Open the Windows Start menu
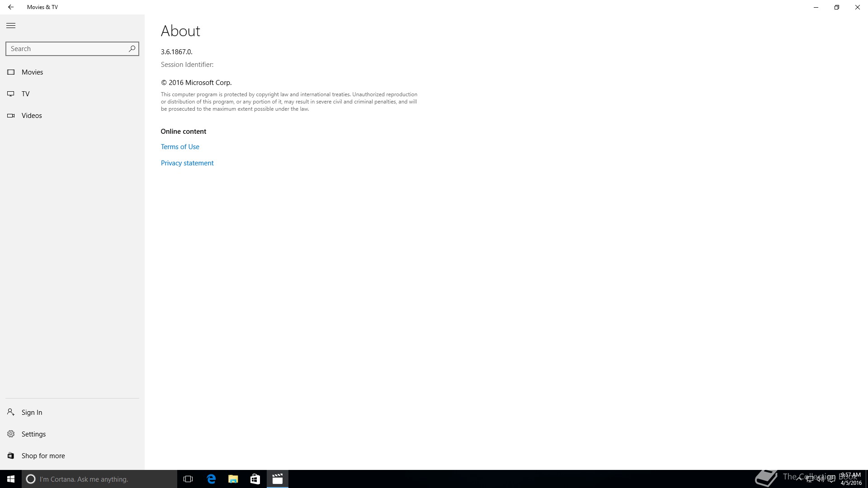The image size is (868, 488). point(11,479)
